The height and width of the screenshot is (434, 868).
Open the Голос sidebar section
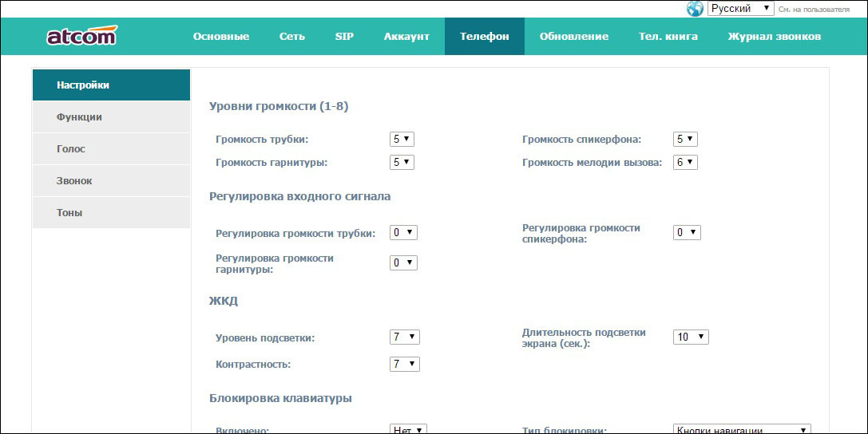click(x=111, y=148)
